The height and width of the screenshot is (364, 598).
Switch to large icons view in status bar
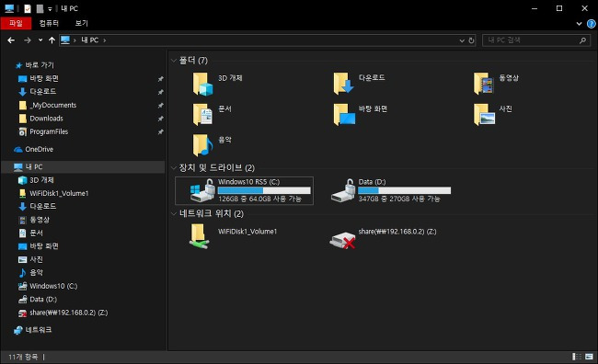click(589, 357)
